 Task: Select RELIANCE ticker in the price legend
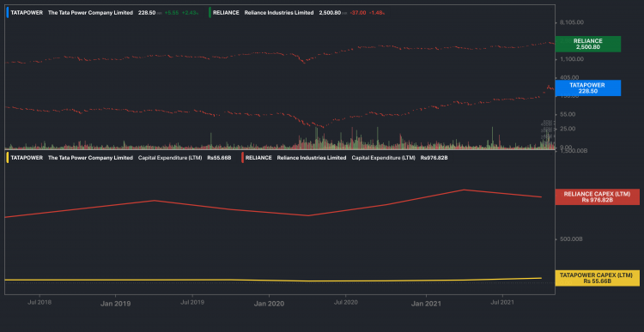coord(226,13)
